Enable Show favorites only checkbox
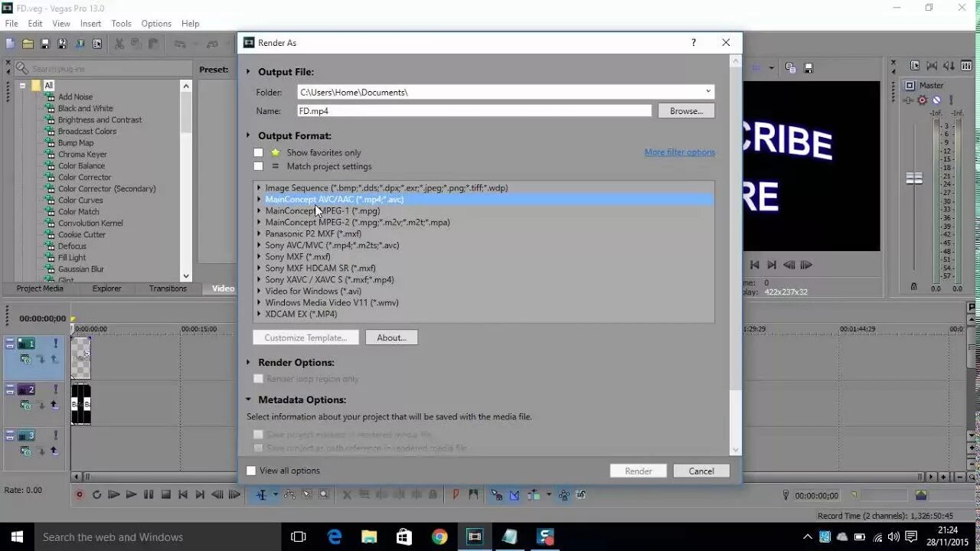The image size is (980, 551). [258, 152]
